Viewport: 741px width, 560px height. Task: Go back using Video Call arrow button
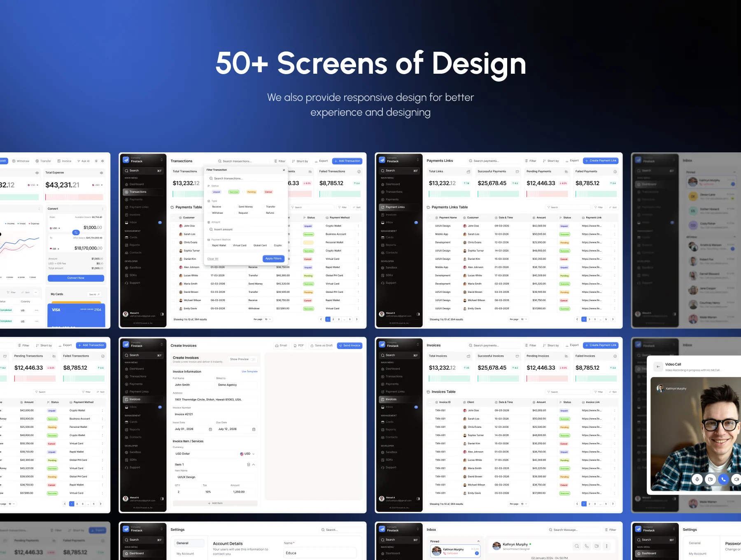coord(658,366)
